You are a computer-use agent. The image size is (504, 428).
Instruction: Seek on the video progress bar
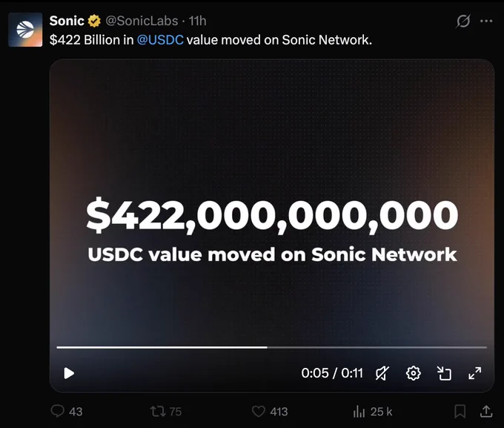point(271,347)
